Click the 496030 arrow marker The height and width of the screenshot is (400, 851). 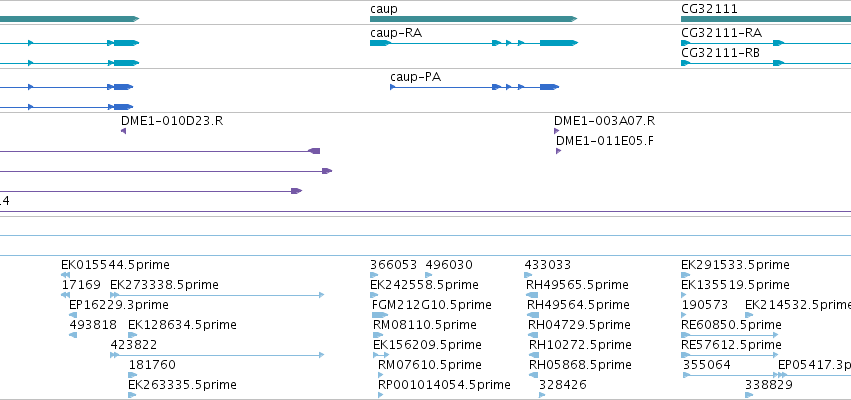click(429, 275)
